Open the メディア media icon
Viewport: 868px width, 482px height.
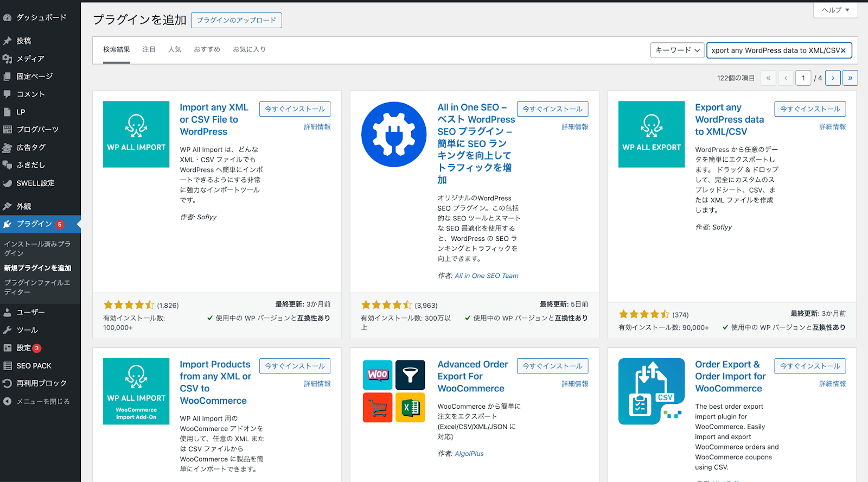tap(7, 59)
